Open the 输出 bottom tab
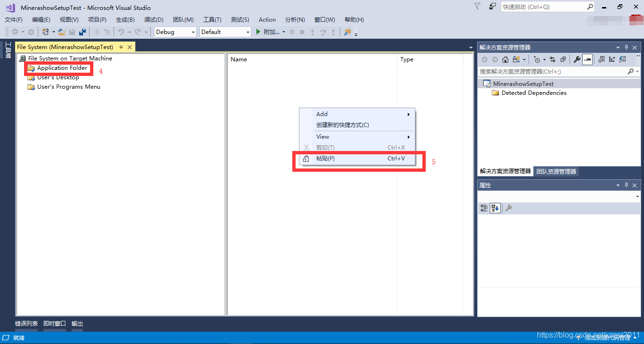The image size is (644, 344). coord(77,324)
